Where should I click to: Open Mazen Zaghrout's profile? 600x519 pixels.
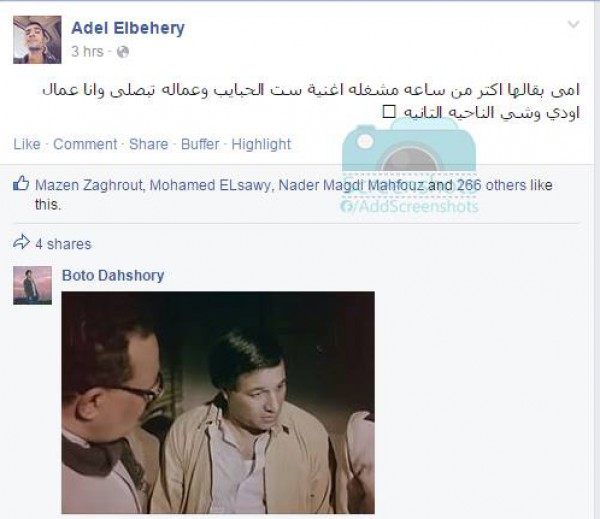89,185
